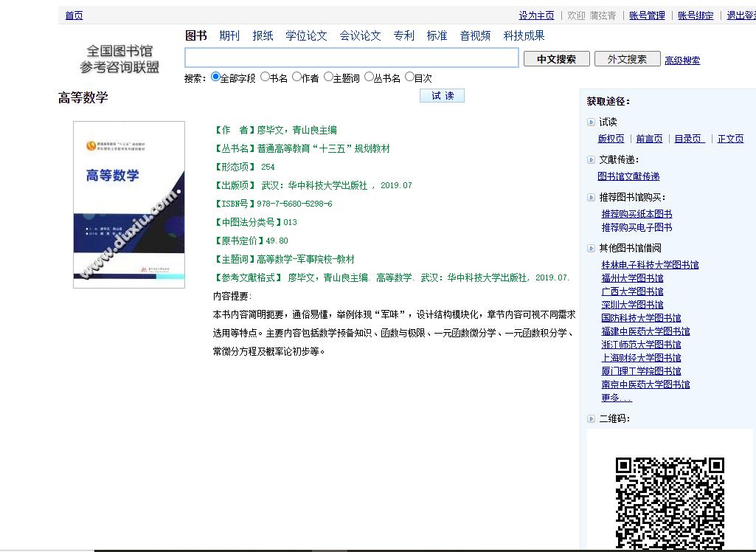Switch to the 专利 tab
The image size is (756, 552).
coord(404,35)
